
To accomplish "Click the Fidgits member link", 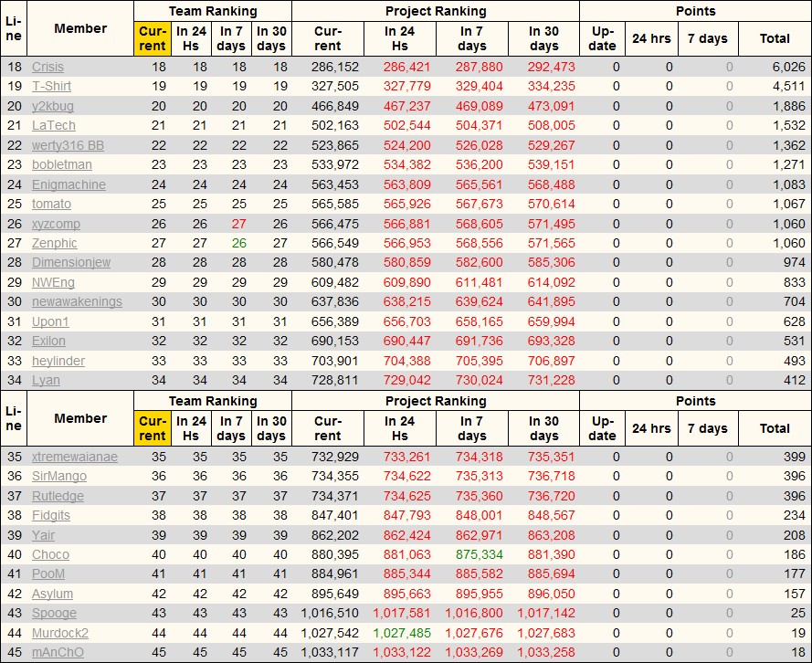I will [51, 516].
